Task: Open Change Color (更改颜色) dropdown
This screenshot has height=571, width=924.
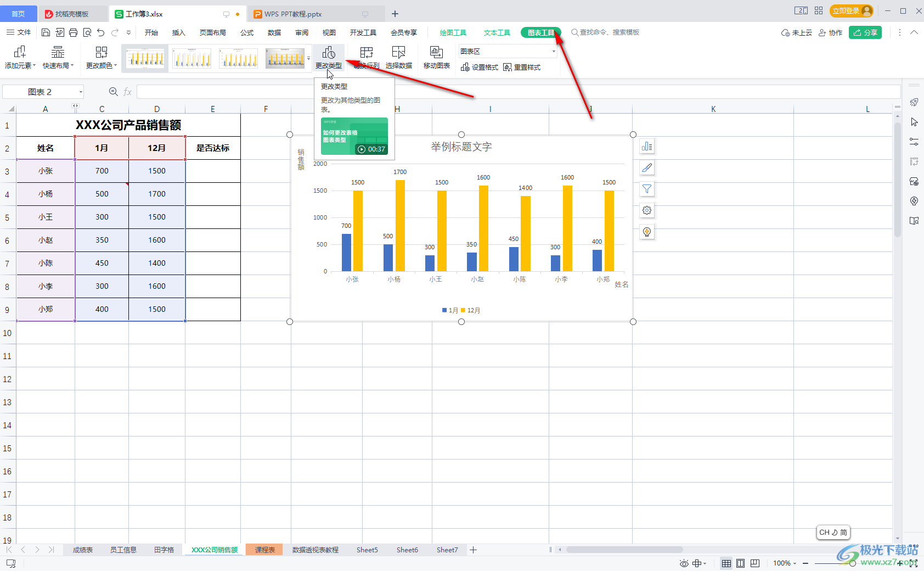Action: [x=102, y=58]
